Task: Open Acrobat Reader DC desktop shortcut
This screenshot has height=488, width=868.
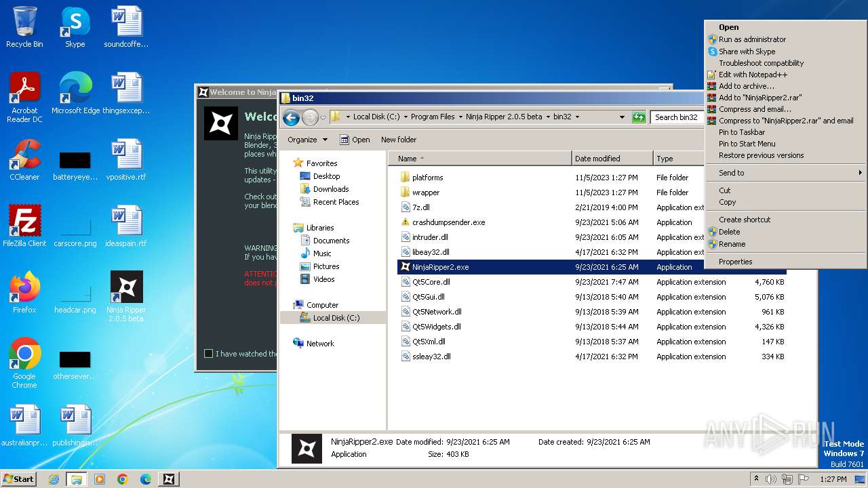Action: tap(24, 98)
